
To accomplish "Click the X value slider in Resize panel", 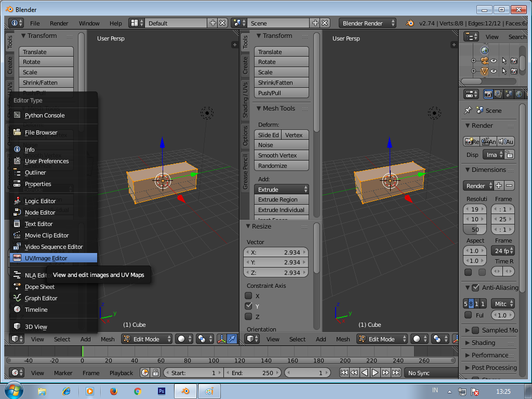I will (275, 252).
